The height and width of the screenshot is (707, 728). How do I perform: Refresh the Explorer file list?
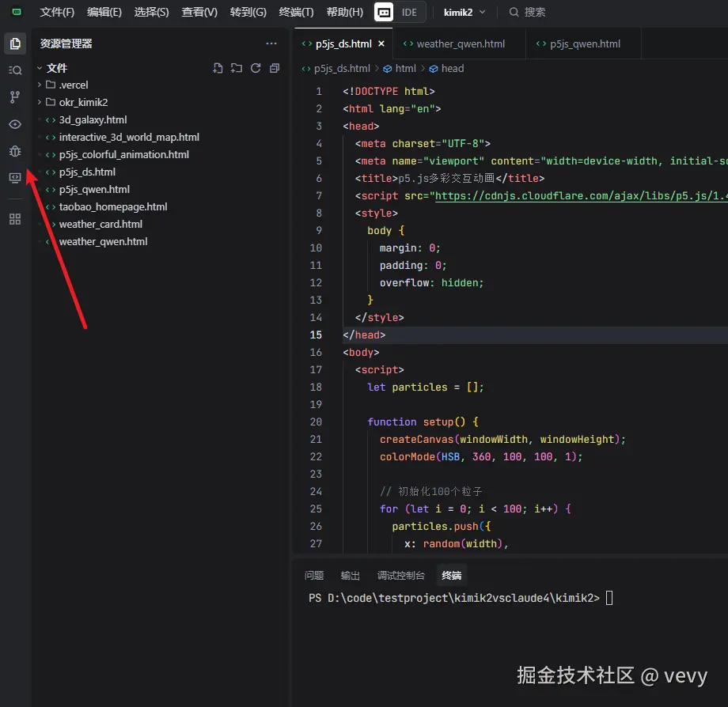click(255, 69)
